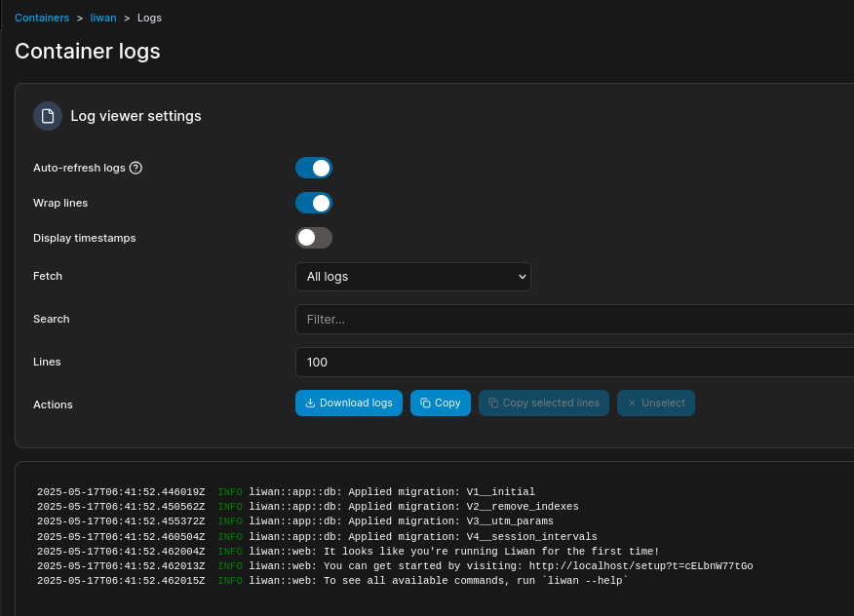
Task: Go to Containers in the breadcrumb
Action: tap(42, 18)
